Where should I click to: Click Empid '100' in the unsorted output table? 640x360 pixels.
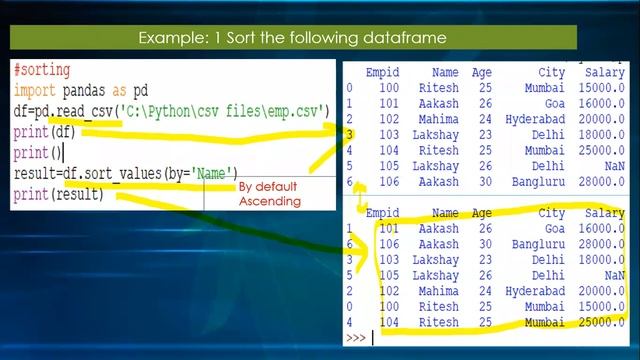click(x=389, y=88)
